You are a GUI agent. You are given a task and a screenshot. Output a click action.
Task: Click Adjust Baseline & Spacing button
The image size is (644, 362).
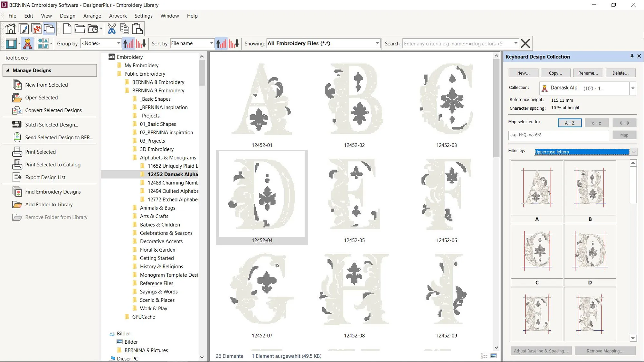point(541,351)
